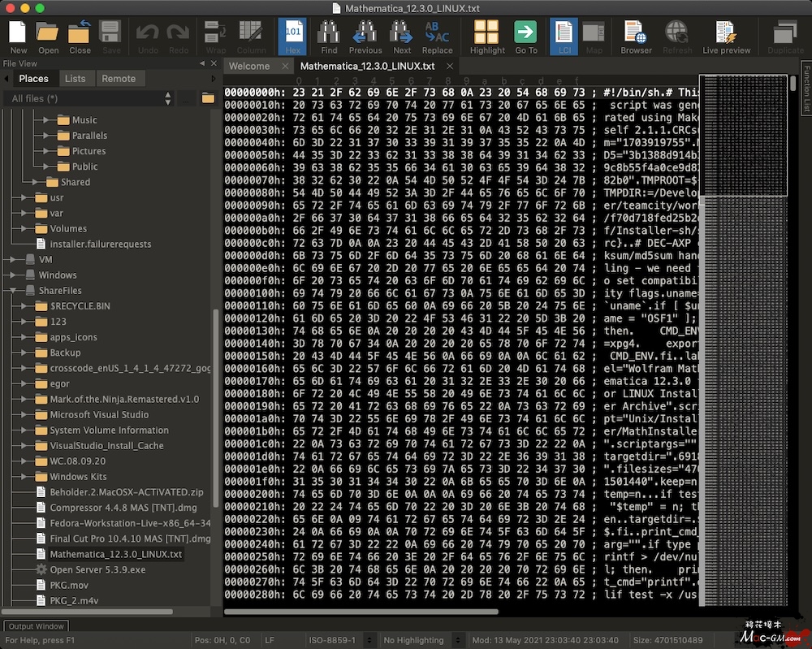Click the Find binoculars icon
This screenshot has height=649, width=812.
point(329,37)
